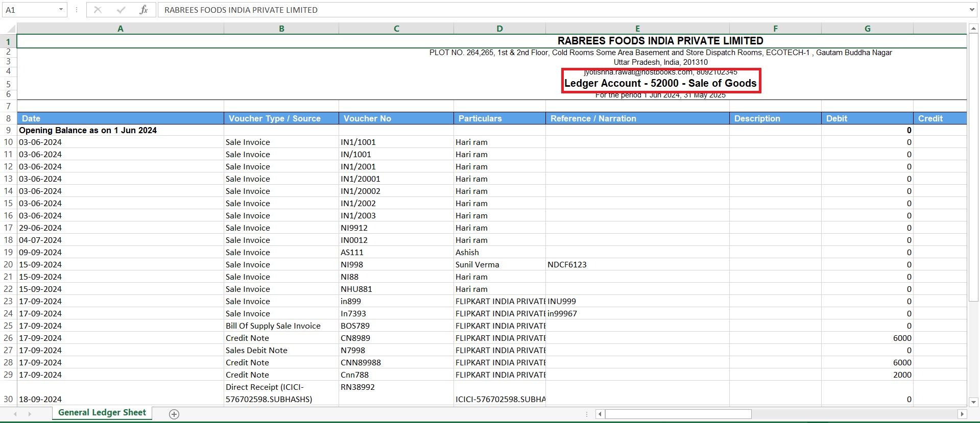Image resolution: width=980 pixels, height=423 pixels.
Task: Click the company title RABREES FOODS INDIA PRIVATE LIMITED
Action: 660,41
